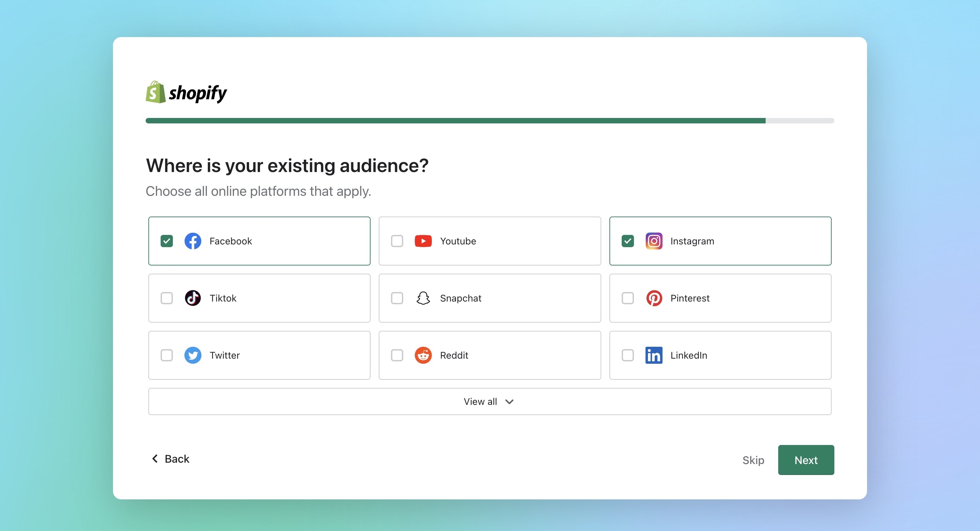
Task: Click the Twitter bird icon
Action: (x=193, y=355)
